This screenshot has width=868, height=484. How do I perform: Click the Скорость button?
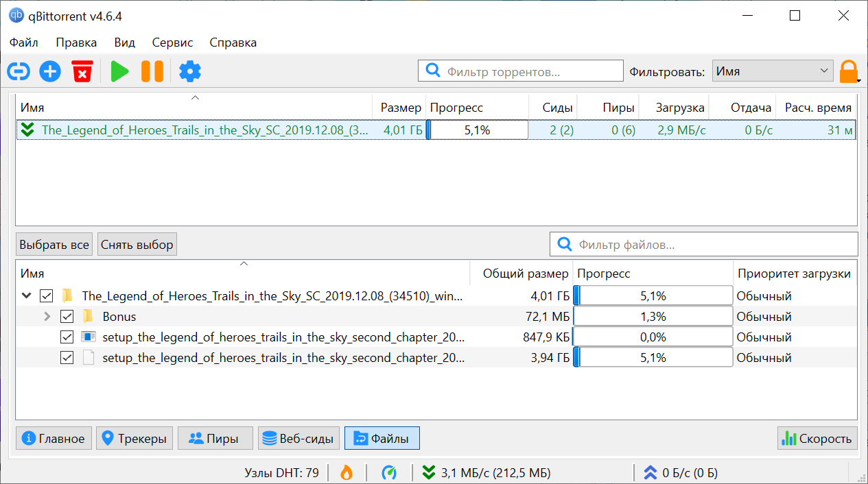tap(817, 439)
